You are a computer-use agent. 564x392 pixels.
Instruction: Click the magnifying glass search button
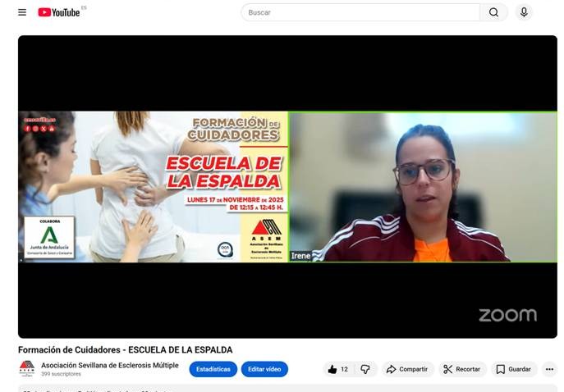point(493,12)
